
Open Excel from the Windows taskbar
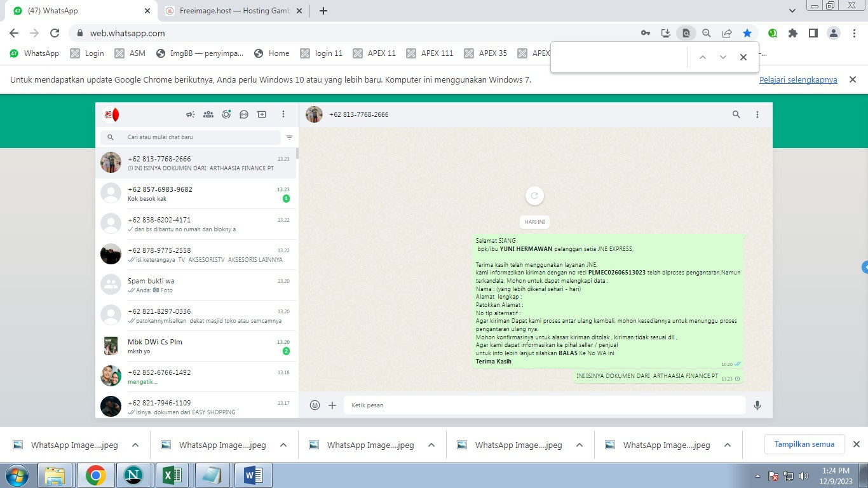tap(173, 475)
